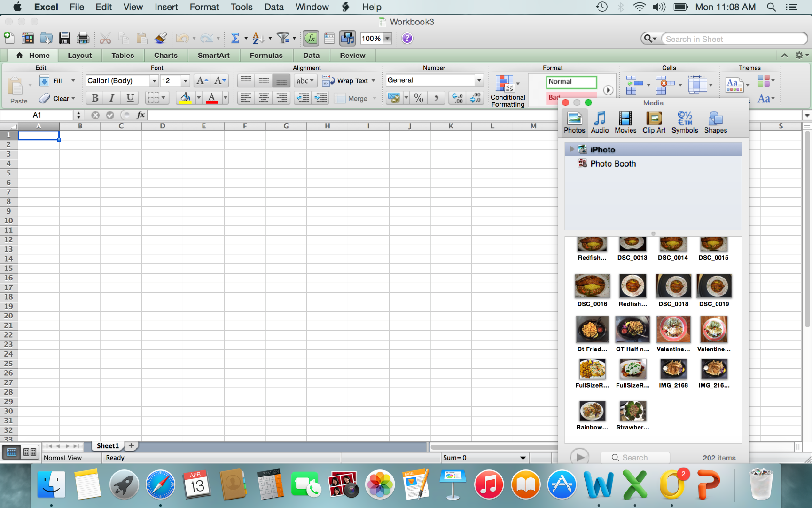The width and height of the screenshot is (812, 508).
Task: Click the Save floppy disk icon
Action: [64, 39]
